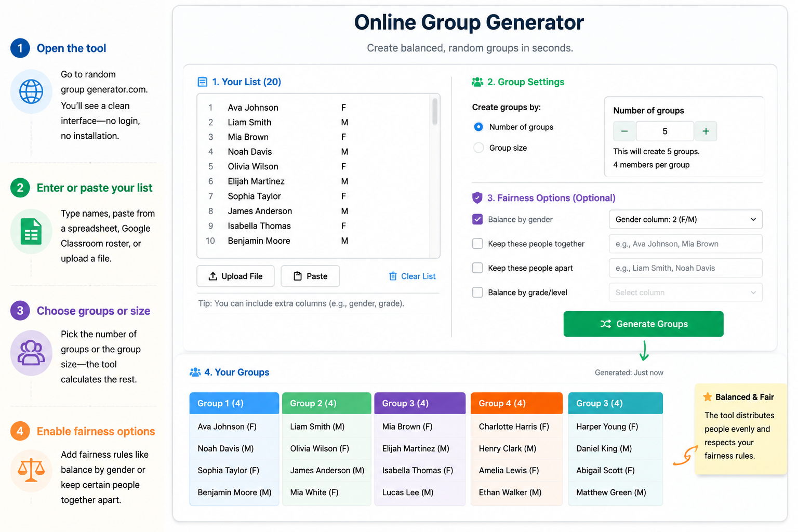Viewport: 798px width, 532px height.
Task: Click the blue Group 1 (4) header
Action: tap(234, 403)
